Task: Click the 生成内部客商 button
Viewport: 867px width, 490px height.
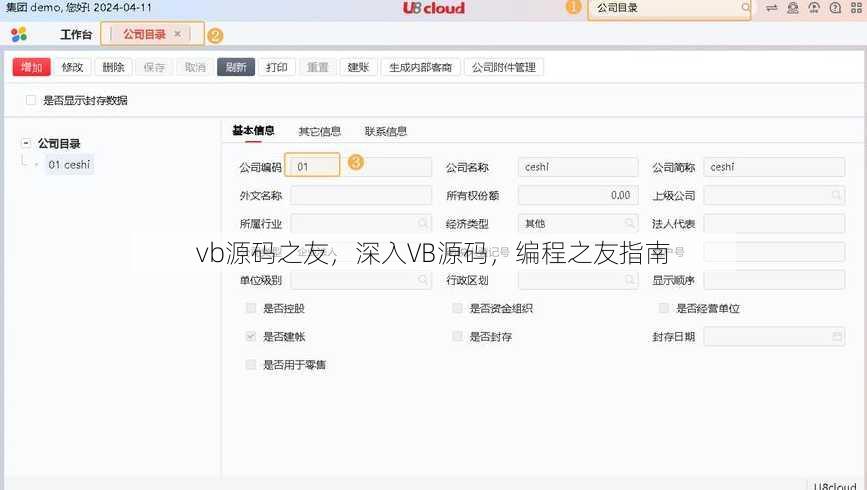Action: pyautogui.click(x=421, y=67)
